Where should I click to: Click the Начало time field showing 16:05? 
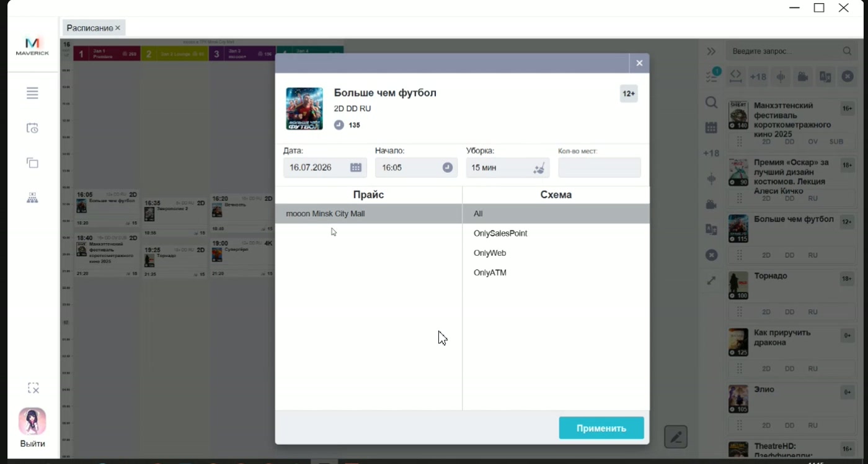416,167
